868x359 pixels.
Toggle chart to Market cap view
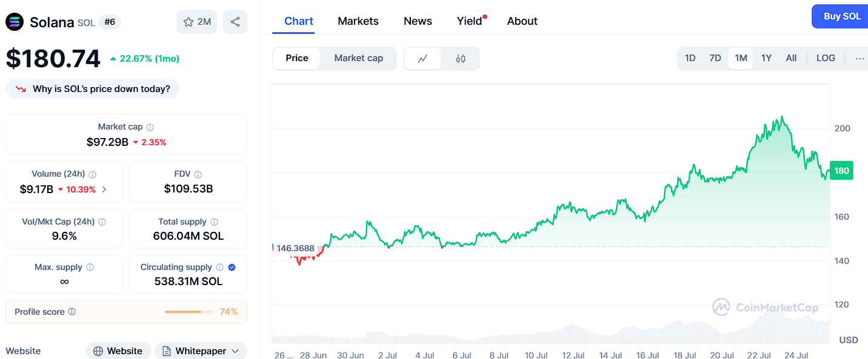tap(359, 58)
